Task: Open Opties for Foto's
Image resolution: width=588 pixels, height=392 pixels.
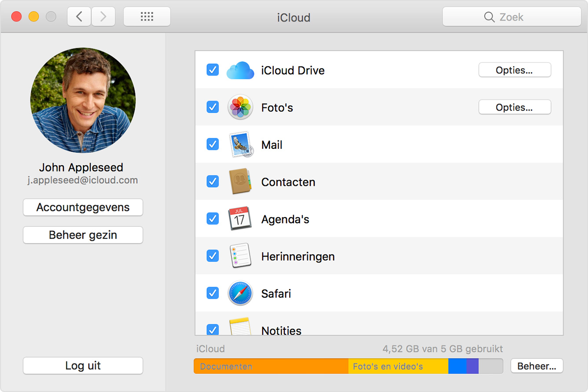Action: [514, 107]
